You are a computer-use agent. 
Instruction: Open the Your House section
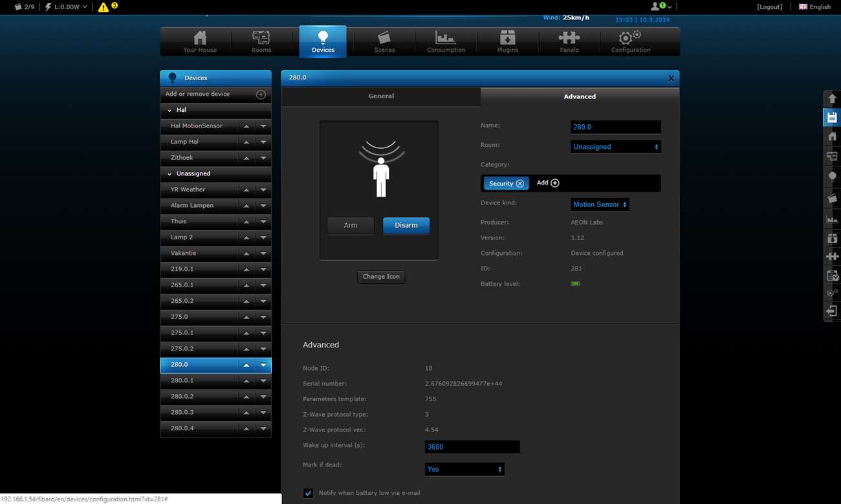pyautogui.click(x=200, y=41)
